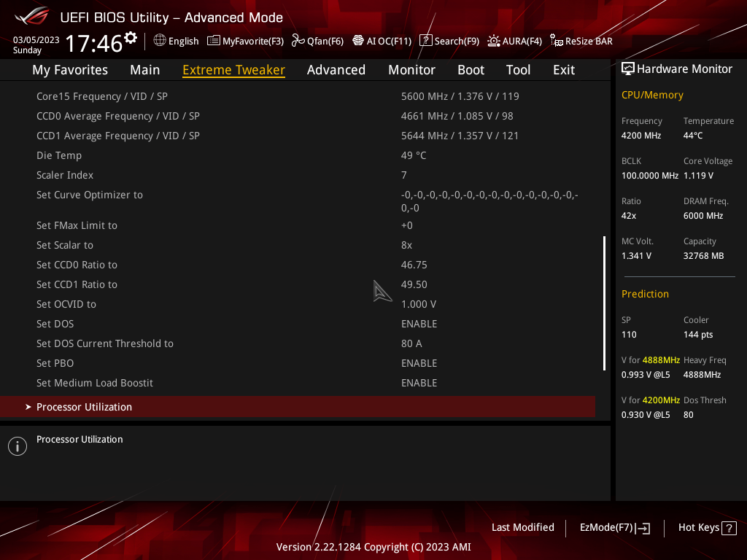Click Set DOS ENABLE value
This screenshot has height=560, width=747.
point(419,324)
